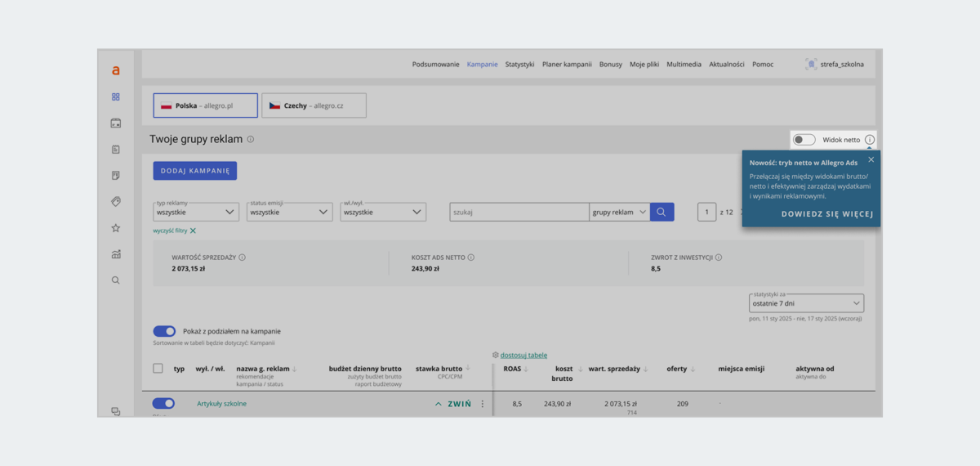Viewport: 980px width, 466px height.
Task: Open the wł./wył. filter dropdown
Action: [x=383, y=212]
